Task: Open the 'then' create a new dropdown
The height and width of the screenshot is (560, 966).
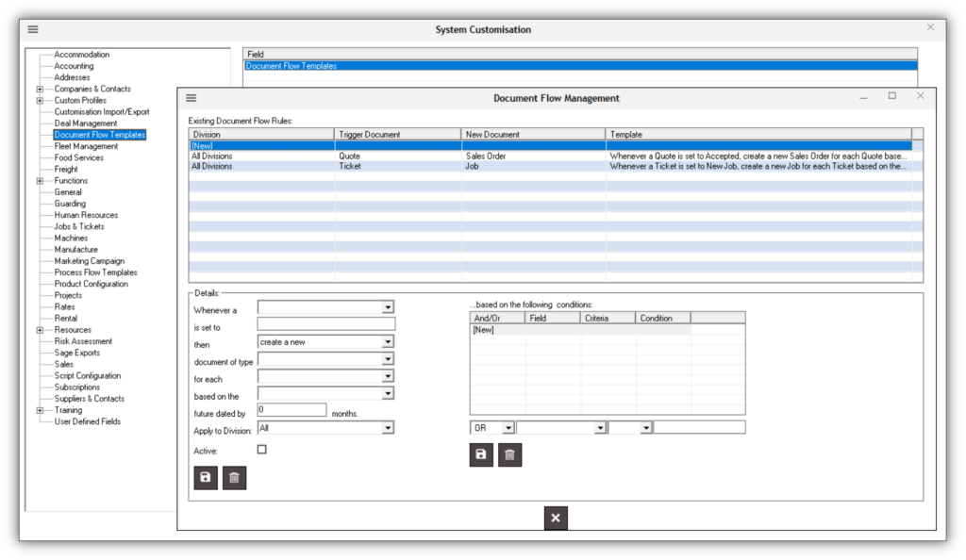Action: point(388,341)
